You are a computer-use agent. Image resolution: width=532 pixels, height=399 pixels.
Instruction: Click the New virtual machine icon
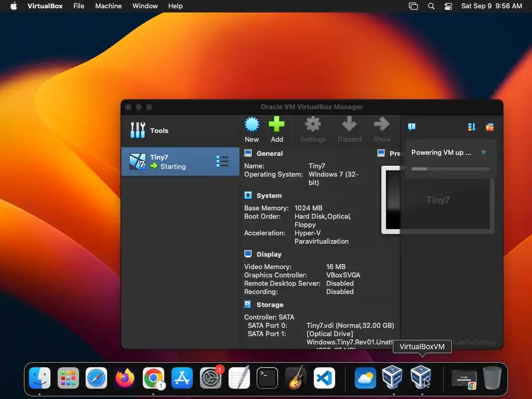tap(252, 125)
